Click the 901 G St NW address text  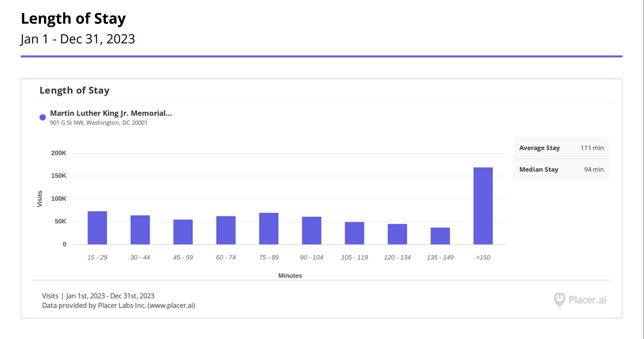pyautogui.click(x=99, y=123)
